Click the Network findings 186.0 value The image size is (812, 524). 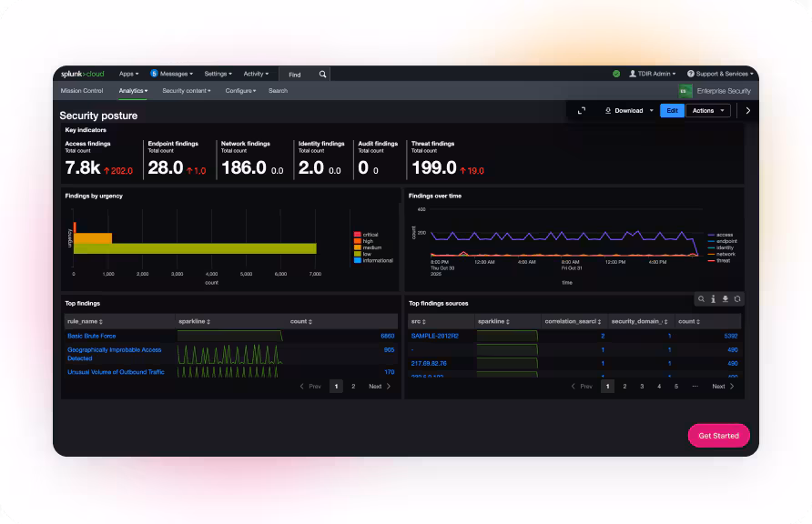[x=243, y=167]
